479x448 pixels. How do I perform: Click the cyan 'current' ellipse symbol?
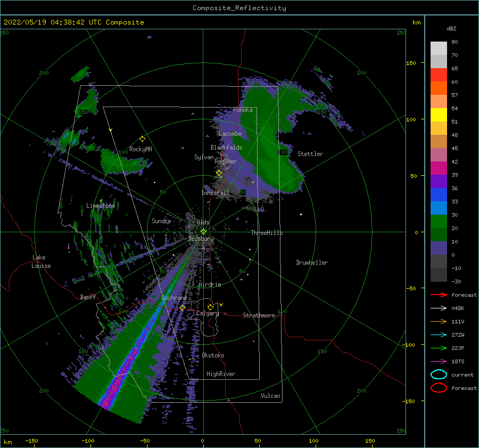click(x=439, y=374)
